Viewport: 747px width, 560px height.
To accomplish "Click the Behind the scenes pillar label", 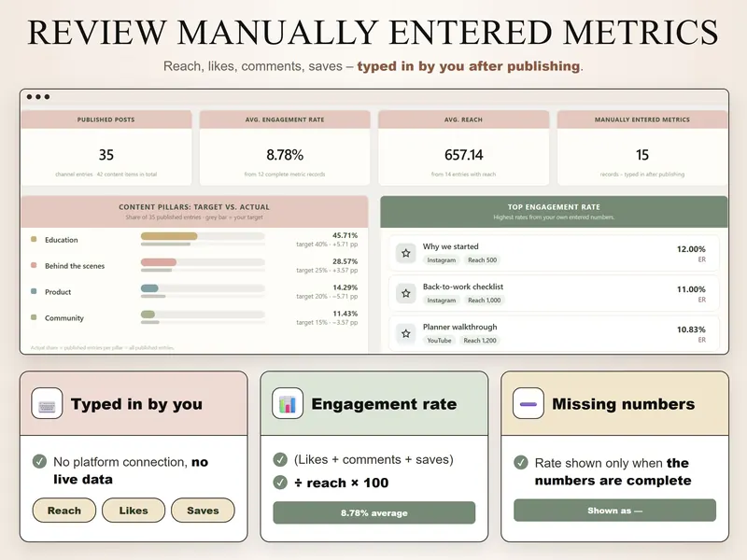I will pos(75,266).
